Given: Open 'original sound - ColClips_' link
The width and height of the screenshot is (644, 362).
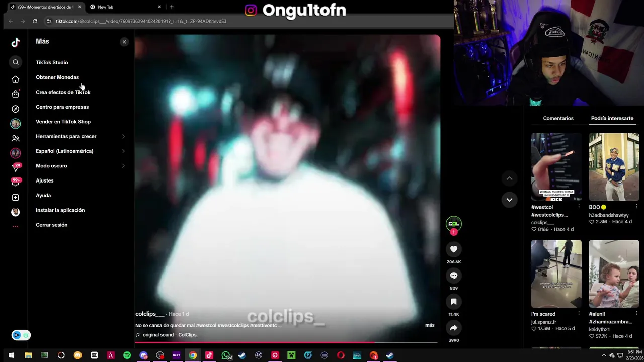Looking at the screenshot, I should pyautogui.click(x=170, y=335).
